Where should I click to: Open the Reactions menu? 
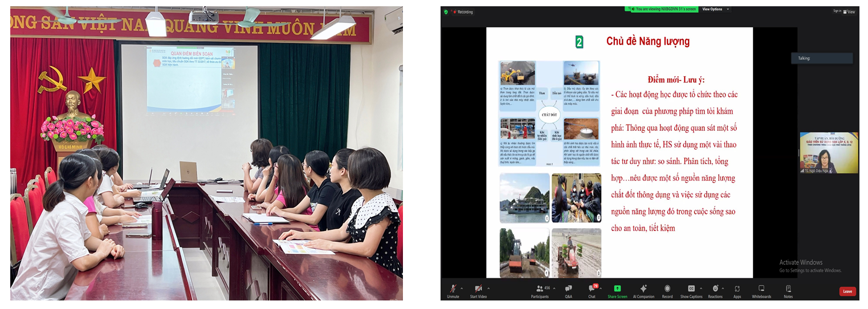coord(715,291)
